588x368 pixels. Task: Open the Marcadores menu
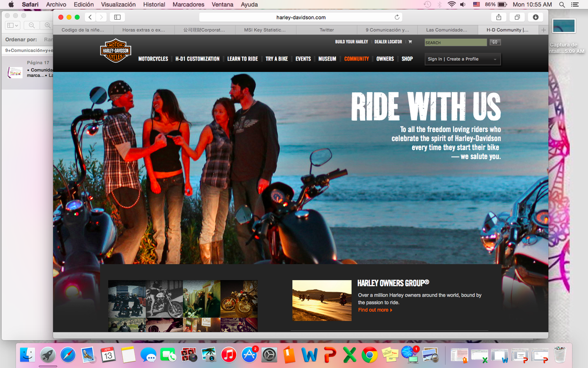click(x=189, y=4)
